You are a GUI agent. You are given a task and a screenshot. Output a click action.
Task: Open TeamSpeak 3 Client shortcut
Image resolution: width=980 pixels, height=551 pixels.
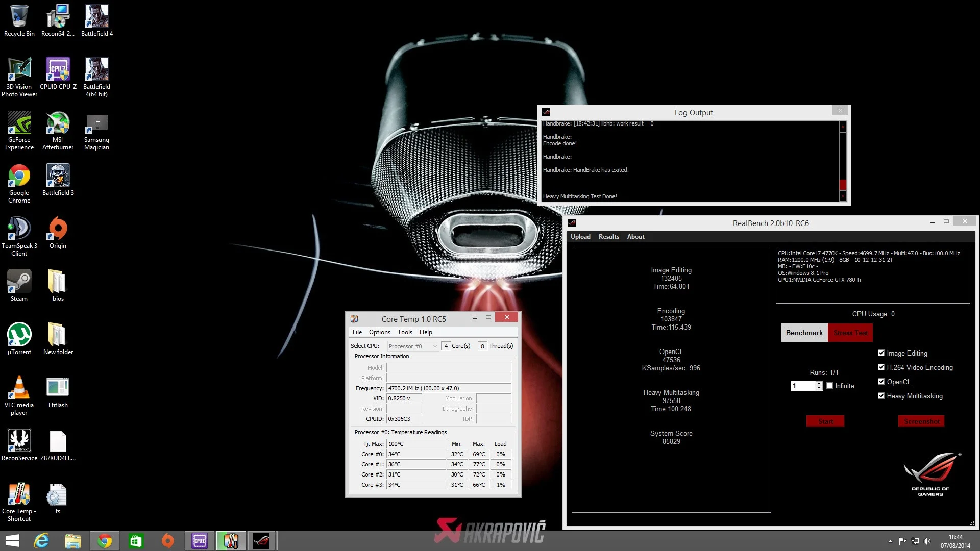pos(19,237)
